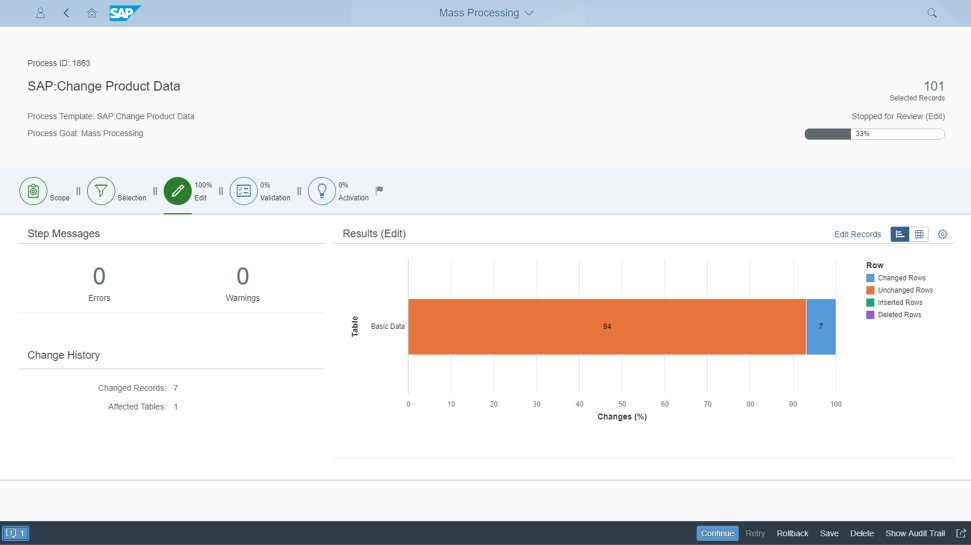Switch results to table view
971x545 pixels.
[x=919, y=234]
